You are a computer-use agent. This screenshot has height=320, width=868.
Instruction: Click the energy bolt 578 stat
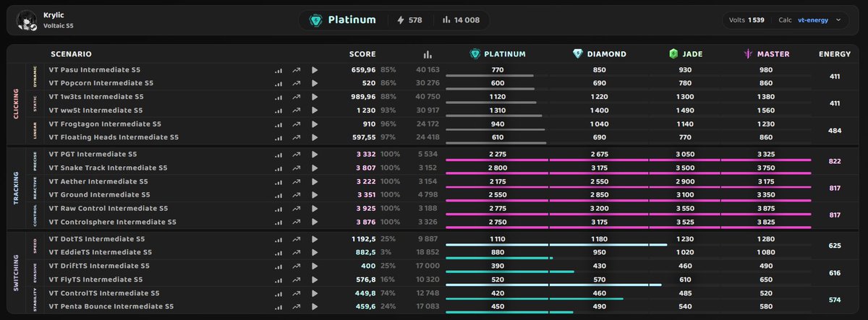point(410,20)
